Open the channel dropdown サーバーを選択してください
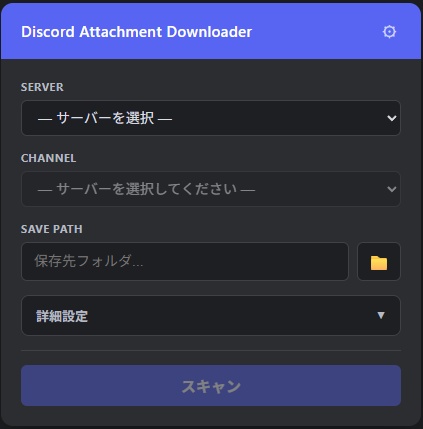The image size is (423, 429). coord(211,189)
